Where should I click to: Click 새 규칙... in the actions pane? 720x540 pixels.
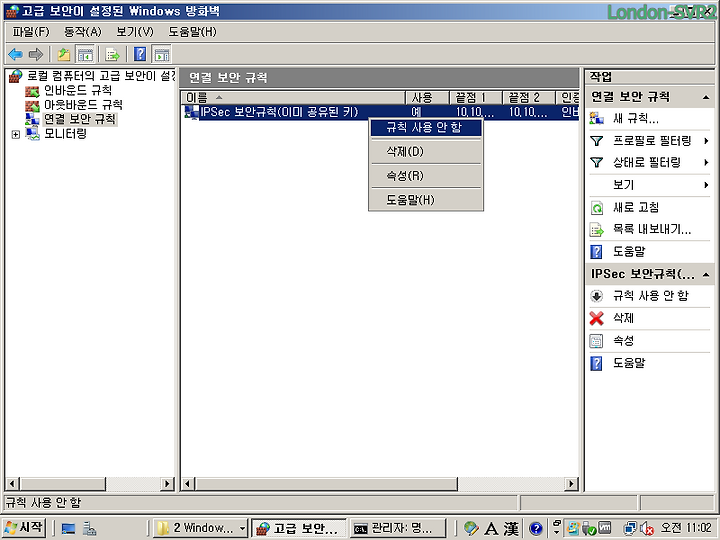pyautogui.click(x=636, y=119)
